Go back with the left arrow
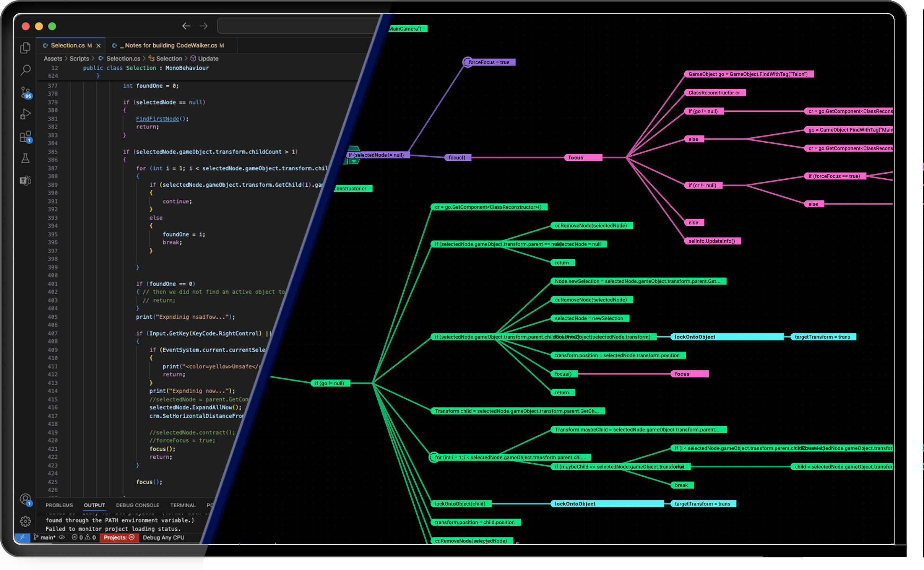924x570 pixels. (x=186, y=26)
